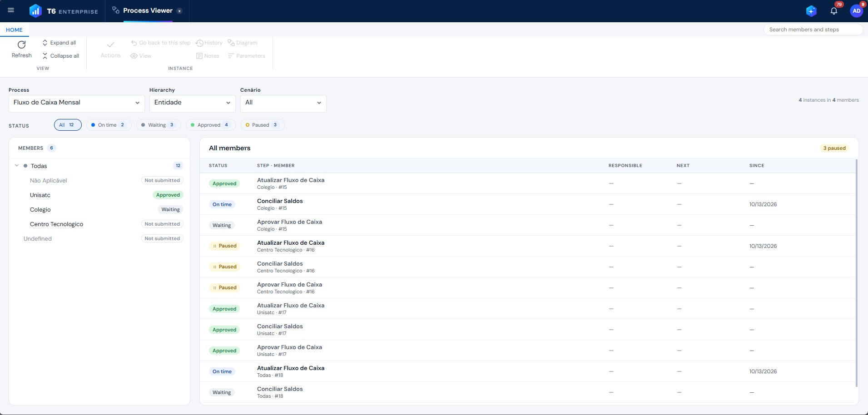Open Notes from the toolbar
The height and width of the screenshot is (415, 868).
208,56
